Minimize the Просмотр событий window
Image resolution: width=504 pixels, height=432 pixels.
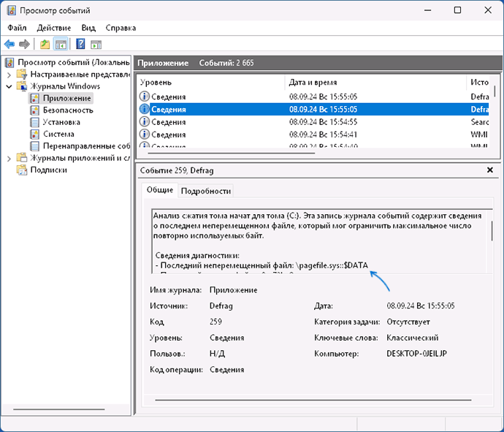(x=427, y=10)
